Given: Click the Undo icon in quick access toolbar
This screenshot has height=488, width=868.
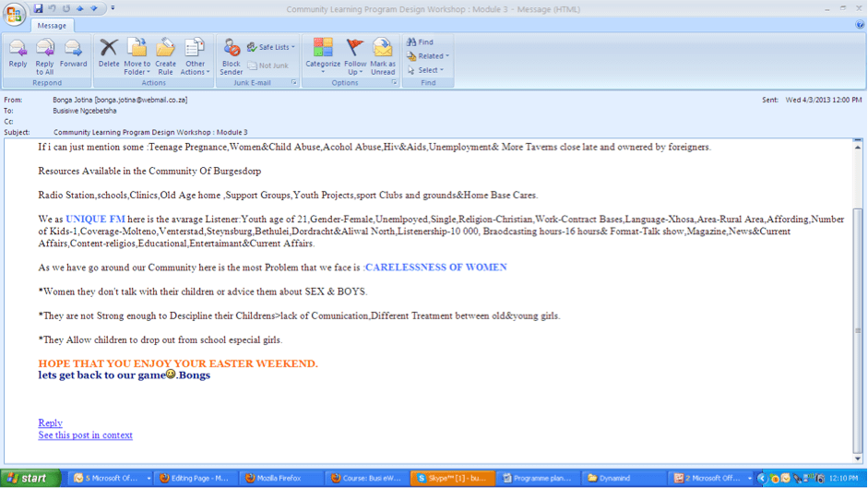Looking at the screenshot, I should [52, 8].
